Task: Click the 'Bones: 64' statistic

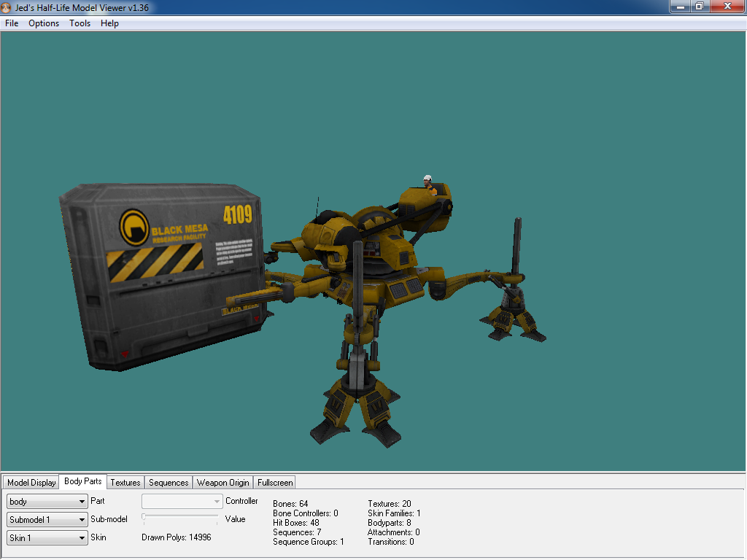Action: [x=290, y=504]
